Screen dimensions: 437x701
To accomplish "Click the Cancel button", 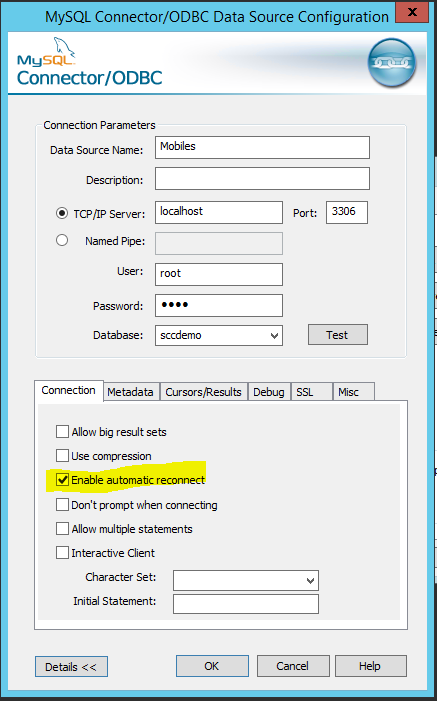I will coord(293,666).
